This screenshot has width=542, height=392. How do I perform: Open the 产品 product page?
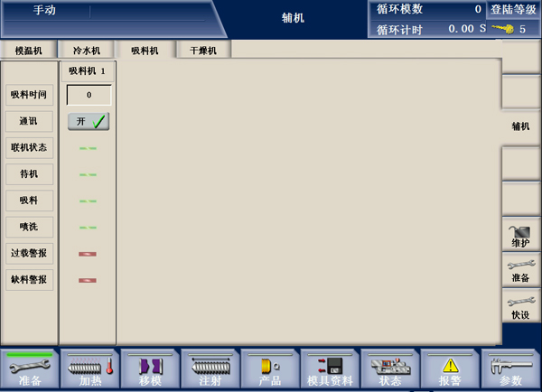(269, 369)
